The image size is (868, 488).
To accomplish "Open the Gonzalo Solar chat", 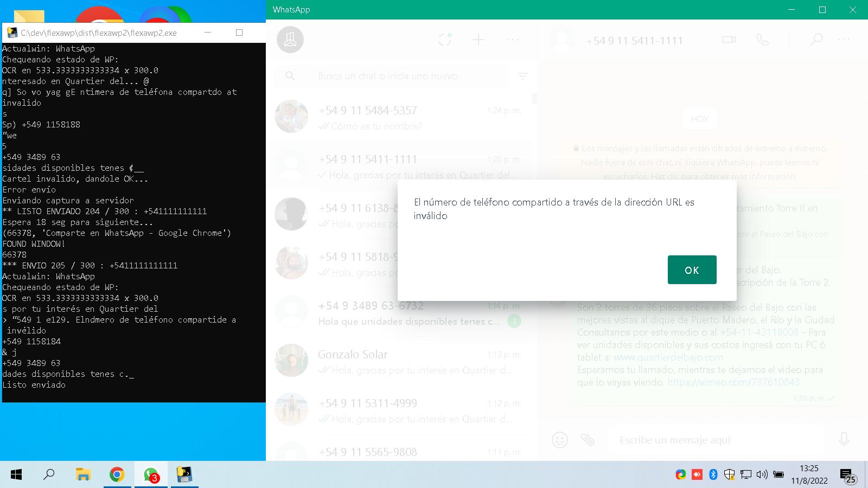I will [399, 362].
